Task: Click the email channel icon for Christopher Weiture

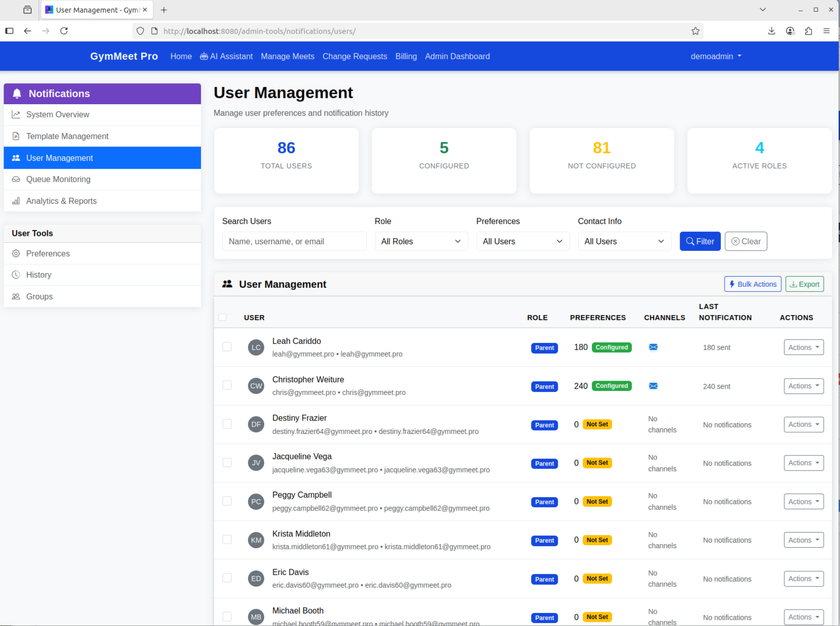Action: click(653, 386)
